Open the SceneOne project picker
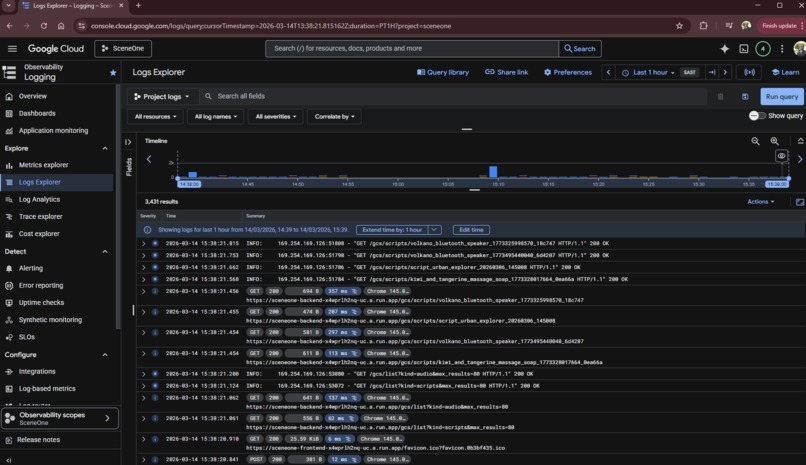The height and width of the screenshot is (465, 806). point(123,48)
